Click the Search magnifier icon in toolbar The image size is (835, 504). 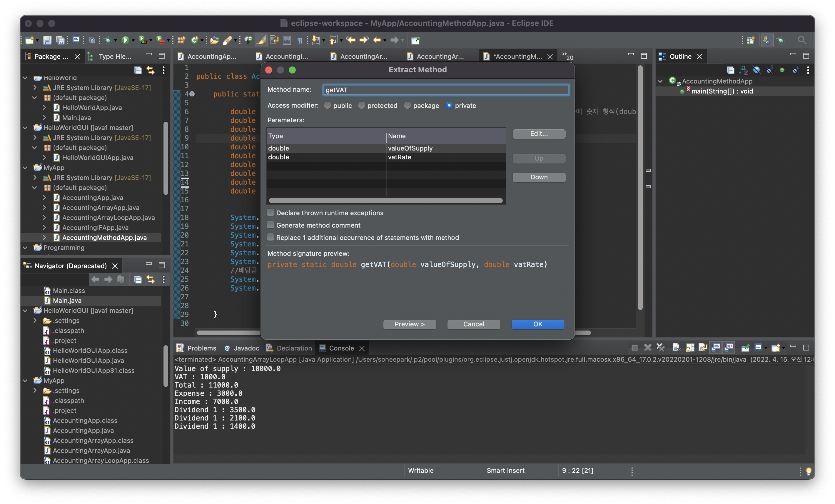coord(801,40)
